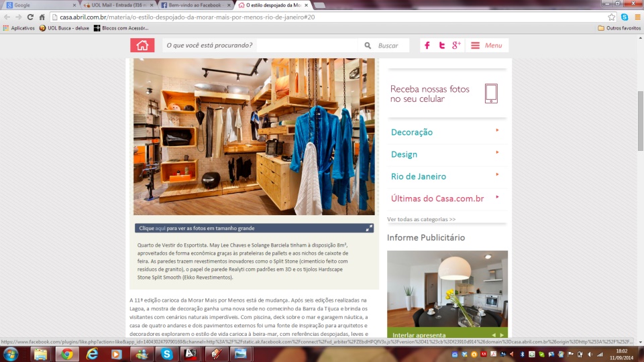Open Skype from the Windows taskbar
644x362 pixels.
(x=168, y=353)
